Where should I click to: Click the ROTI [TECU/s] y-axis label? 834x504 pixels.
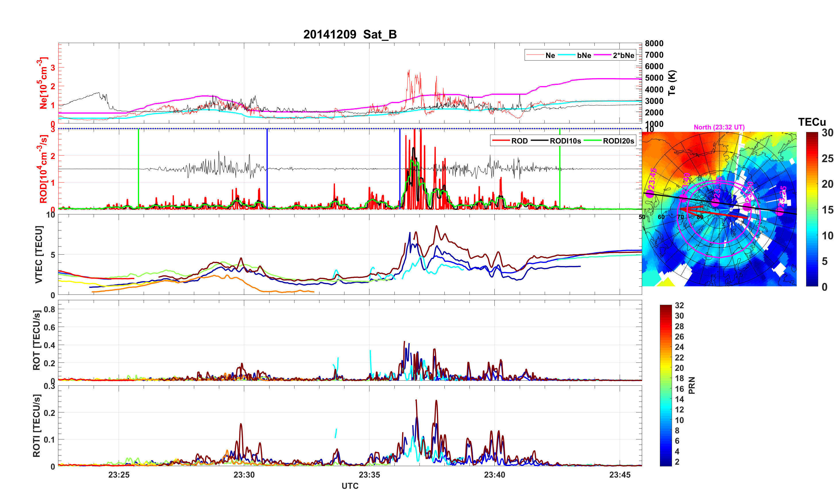click(36, 426)
